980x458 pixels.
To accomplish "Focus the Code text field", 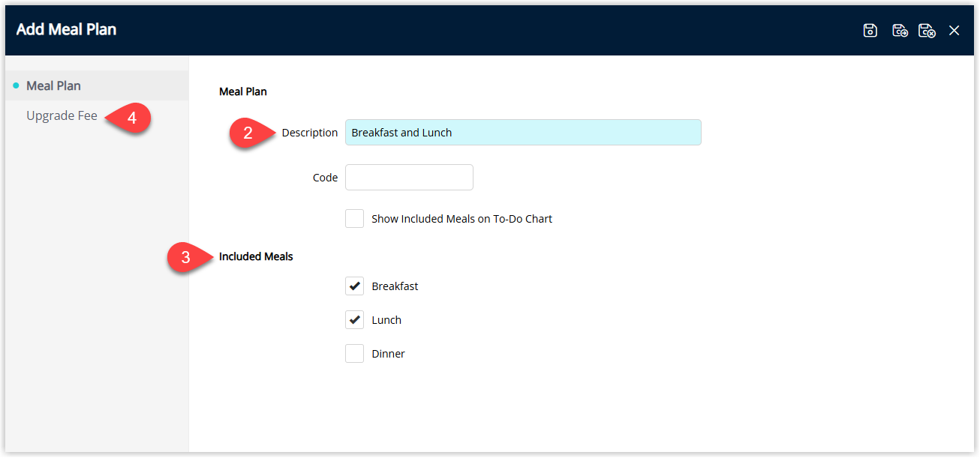I will [x=409, y=178].
